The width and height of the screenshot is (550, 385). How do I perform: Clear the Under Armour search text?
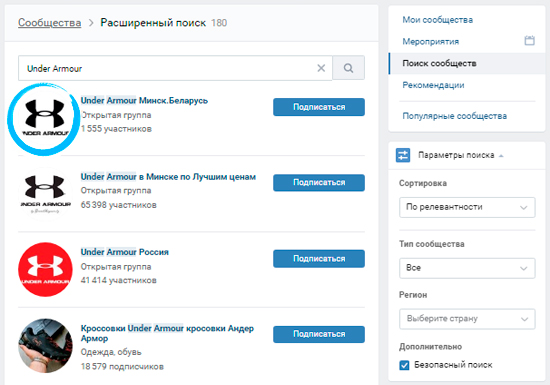pos(321,68)
